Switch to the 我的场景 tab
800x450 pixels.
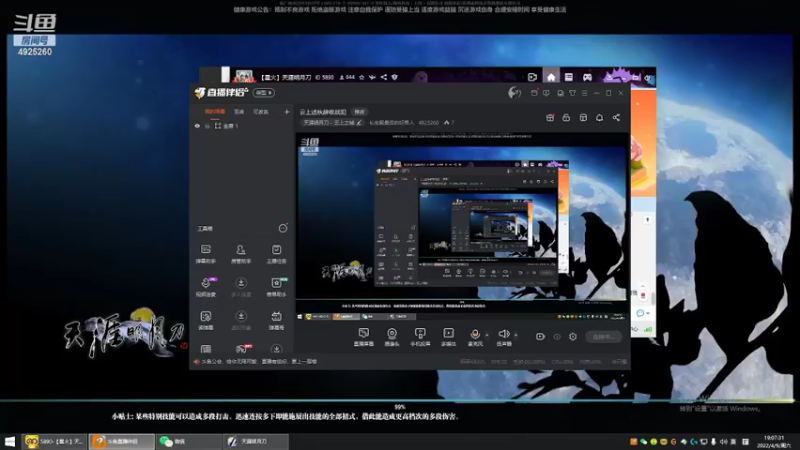215,112
